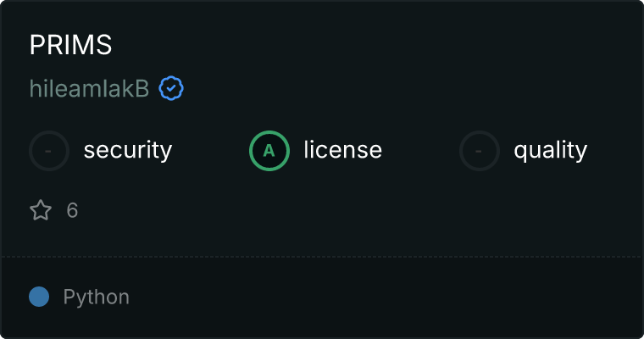Screen dimensions: 644x339
Task: Click the green license A grade badge
Action: [269, 151]
